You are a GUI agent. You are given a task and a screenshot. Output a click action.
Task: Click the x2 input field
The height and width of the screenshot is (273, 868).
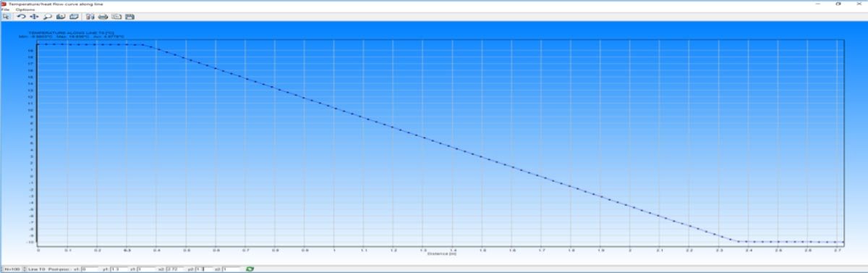click(x=176, y=269)
